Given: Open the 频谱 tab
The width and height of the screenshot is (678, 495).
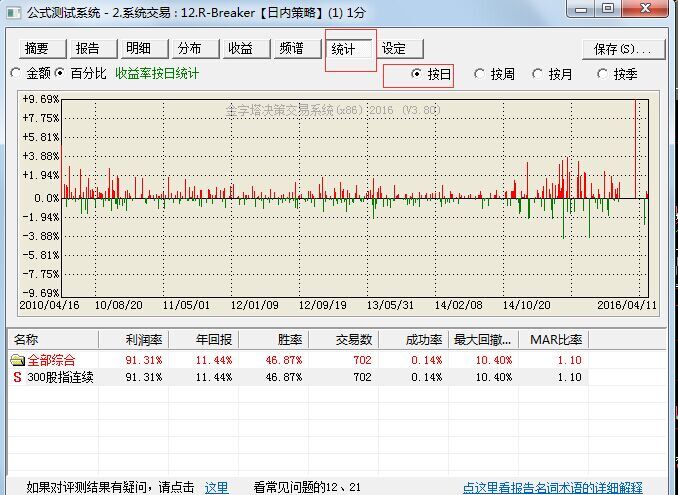Looking at the screenshot, I should [x=292, y=48].
